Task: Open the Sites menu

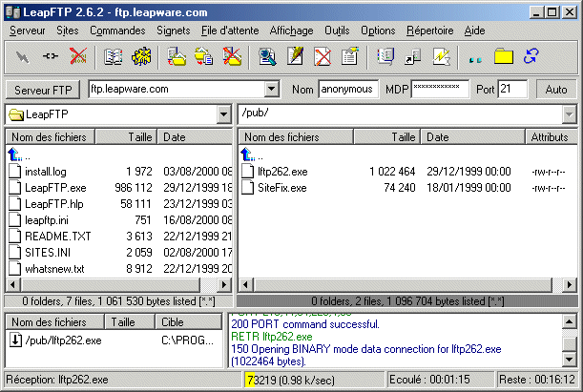Action: (68, 31)
